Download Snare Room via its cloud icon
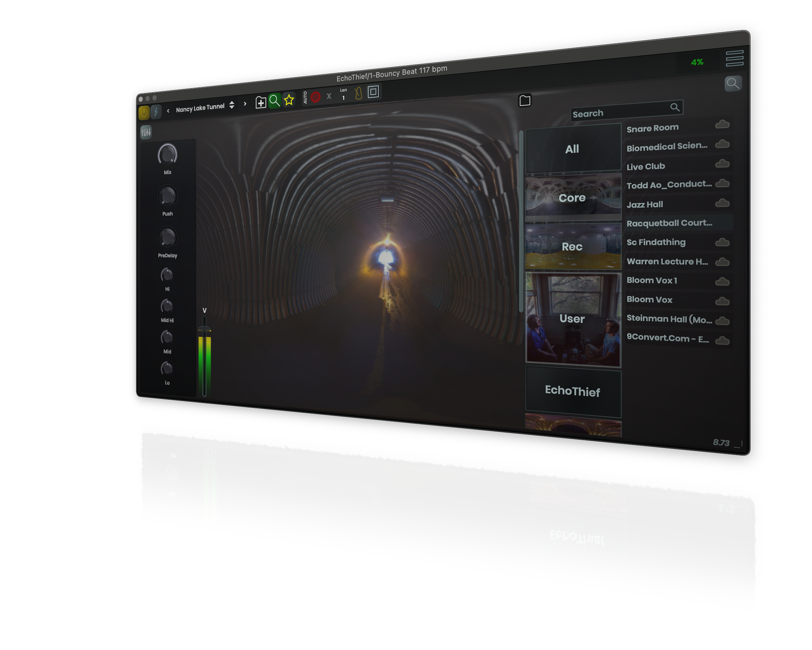Screen dimensions: 812x650 point(722,124)
